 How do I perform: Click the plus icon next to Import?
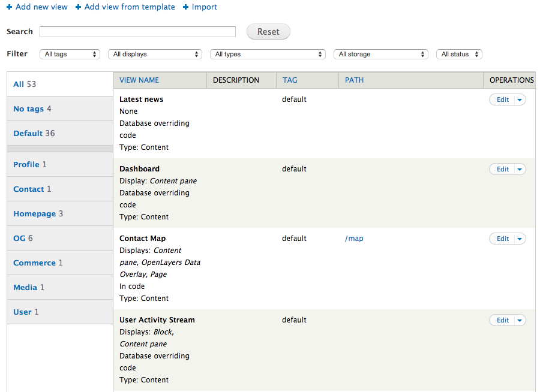185,7
